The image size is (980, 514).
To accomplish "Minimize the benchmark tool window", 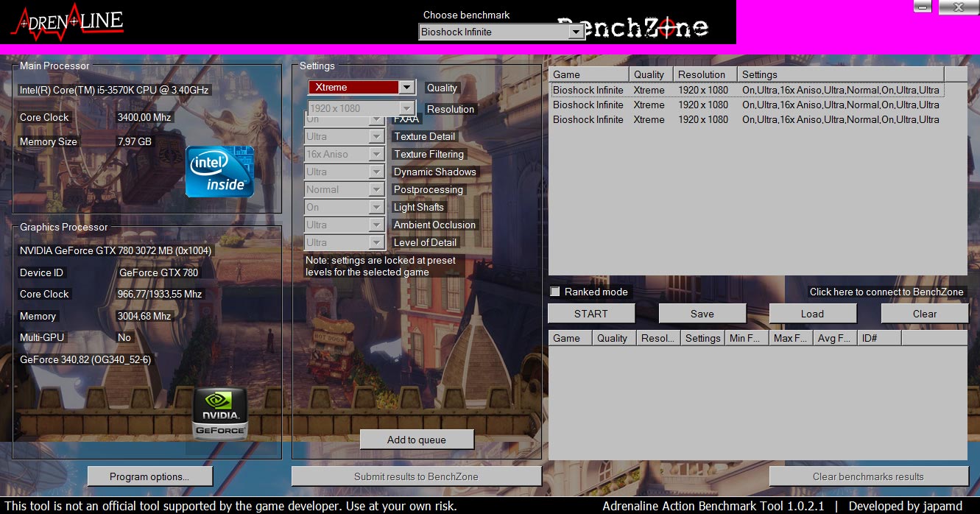I will 923,7.
